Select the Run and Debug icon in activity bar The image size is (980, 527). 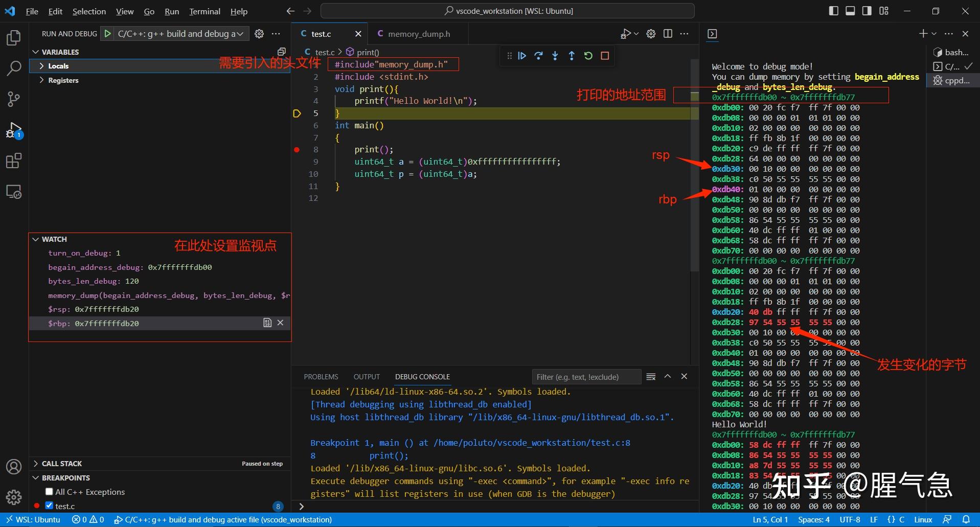pyautogui.click(x=13, y=129)
